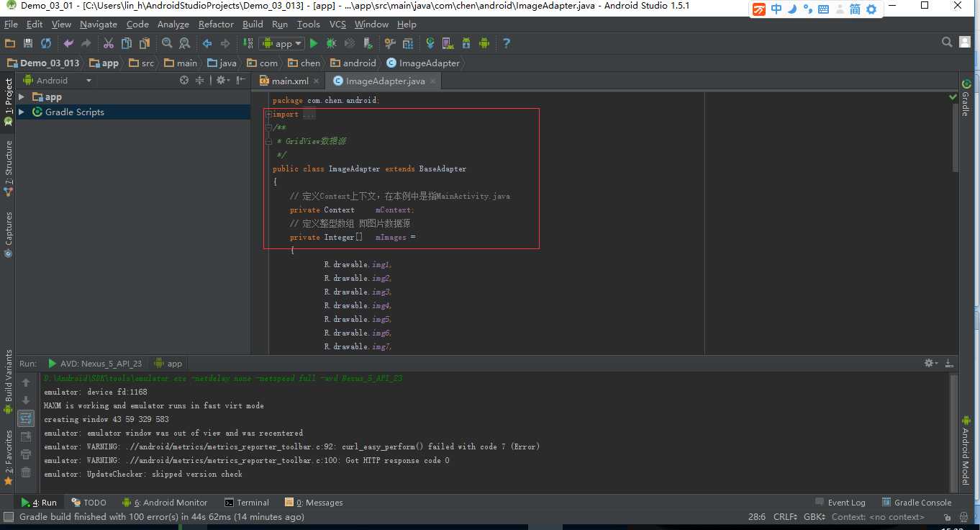This screenshot has height=530, width=980.
Task: Open AVD Manager toolbar icon
Action: click(448, 43)
